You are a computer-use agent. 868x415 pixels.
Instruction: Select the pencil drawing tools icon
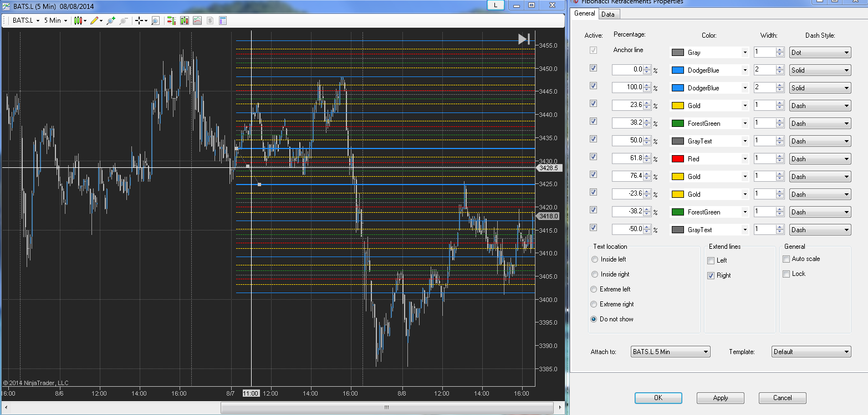(x=94, y=21)
